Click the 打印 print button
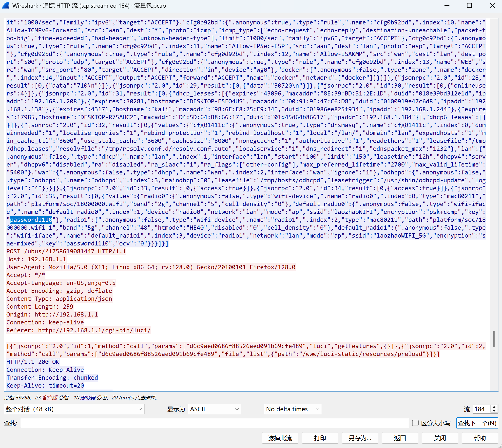502x448 pixels. 320,438
